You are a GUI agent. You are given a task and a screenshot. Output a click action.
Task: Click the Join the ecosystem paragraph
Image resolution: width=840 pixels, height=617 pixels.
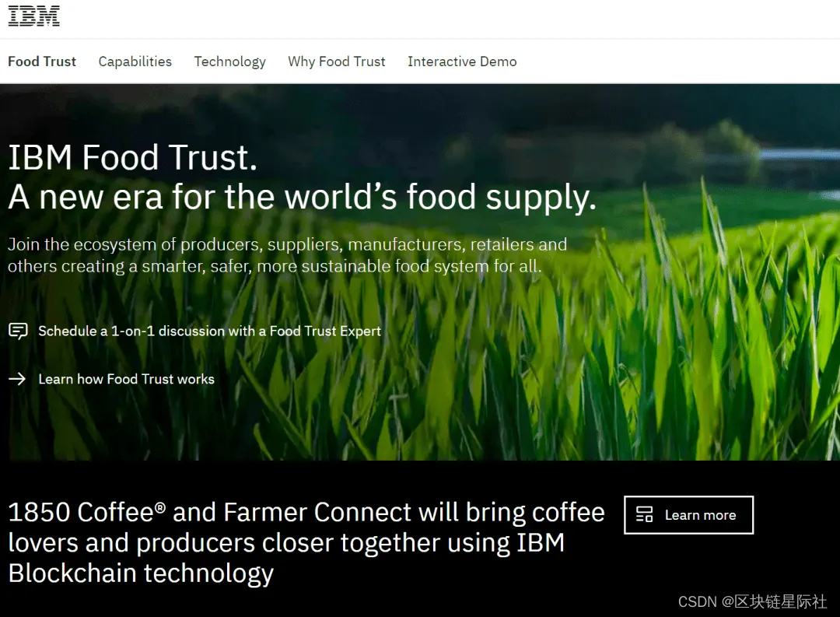pos(287,255)
